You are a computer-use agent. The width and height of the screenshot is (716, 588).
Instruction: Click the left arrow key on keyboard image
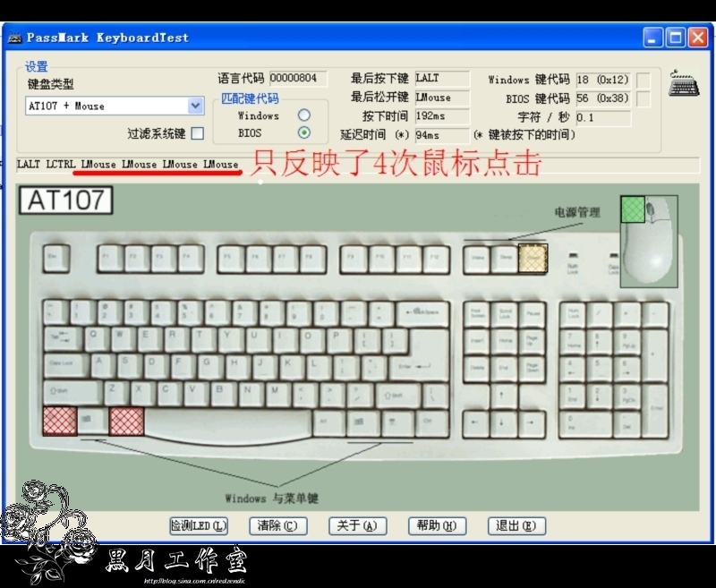(476, 424)
